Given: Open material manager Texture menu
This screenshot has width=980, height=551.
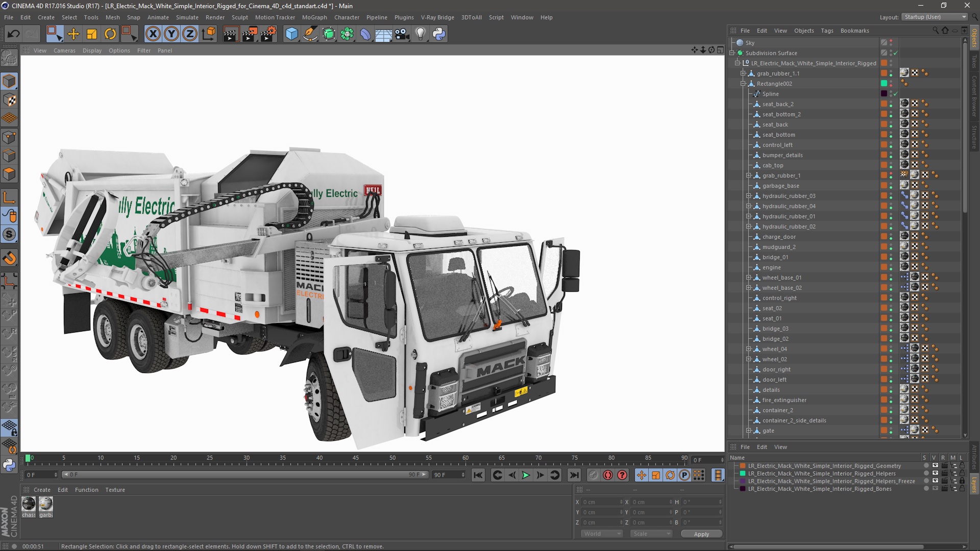Looking at the screenshot, I should click(x=115, y=490).
